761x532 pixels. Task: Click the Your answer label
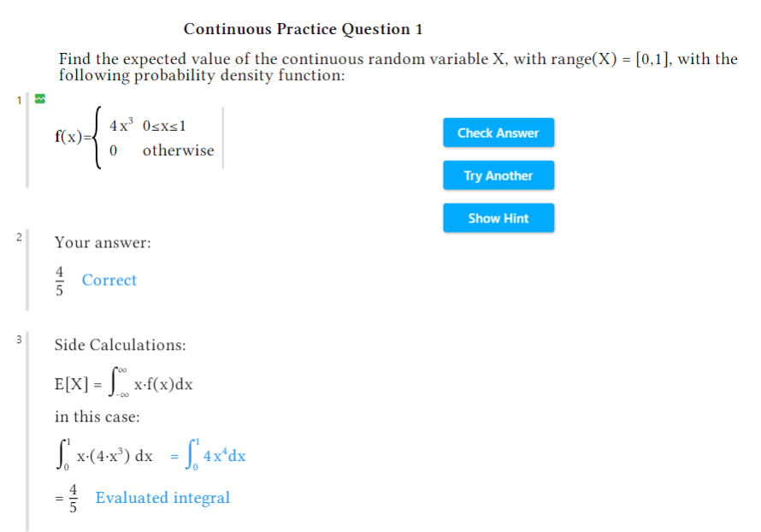(x=103, y=243)
